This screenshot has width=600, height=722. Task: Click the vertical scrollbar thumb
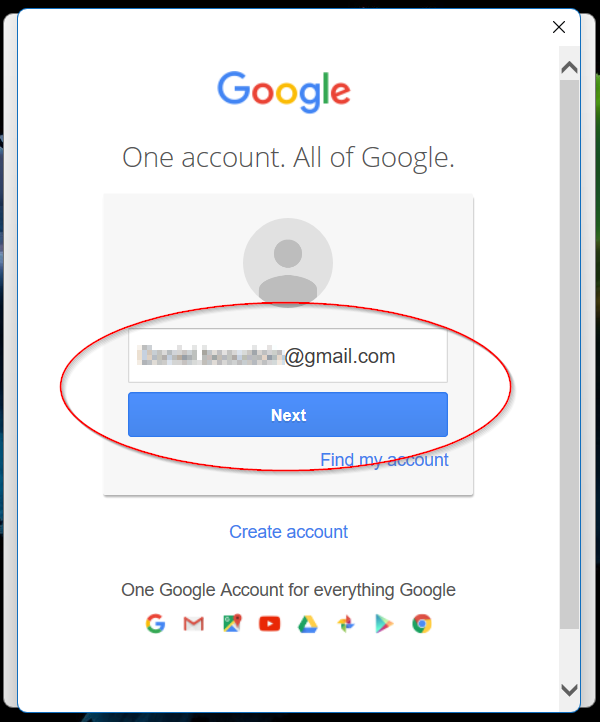[x=570, y=355]
